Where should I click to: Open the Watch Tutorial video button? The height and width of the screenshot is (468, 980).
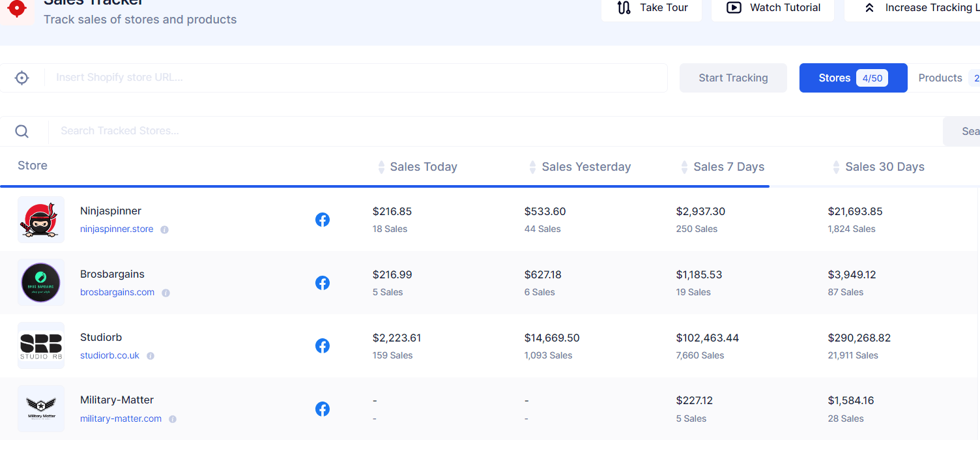click(x=773, y=8)
